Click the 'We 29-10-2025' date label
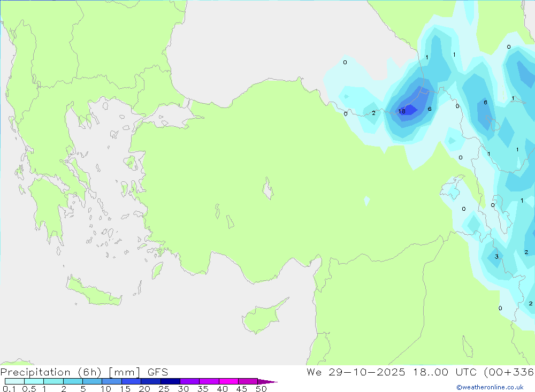Screen dimensions: 535x392 [x=356, y=372]
